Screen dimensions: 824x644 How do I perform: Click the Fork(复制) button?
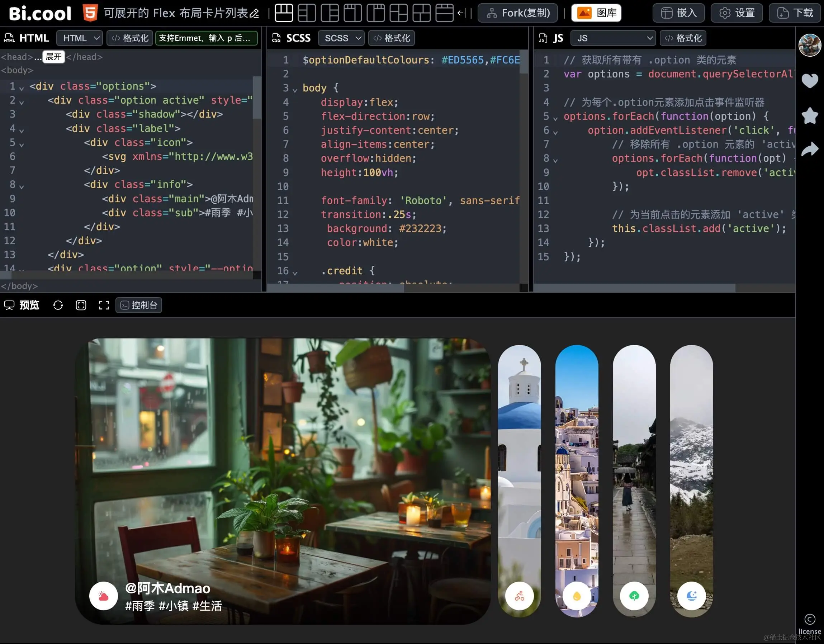point(518,13)
